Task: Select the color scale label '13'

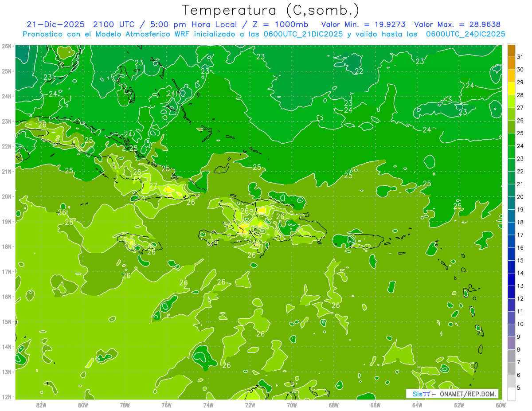Action: click(520, 286)
